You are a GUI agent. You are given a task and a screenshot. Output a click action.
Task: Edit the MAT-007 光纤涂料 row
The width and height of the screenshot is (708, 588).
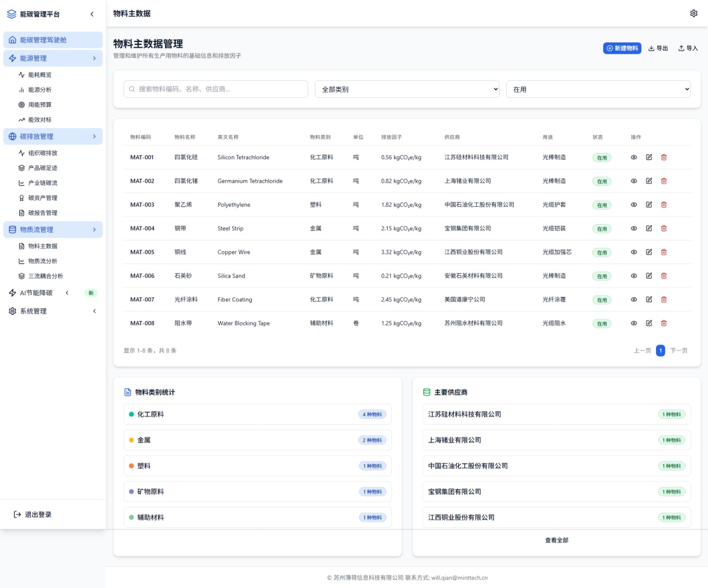coord(649,300)
